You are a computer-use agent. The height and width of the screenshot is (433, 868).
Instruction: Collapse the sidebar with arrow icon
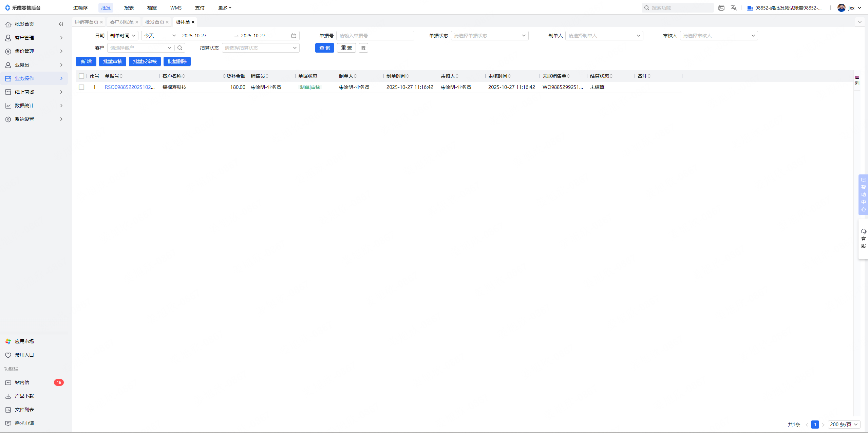coord(61,24)
